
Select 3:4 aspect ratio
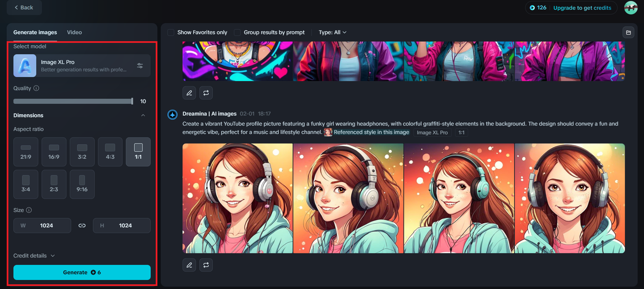point(26,184)
